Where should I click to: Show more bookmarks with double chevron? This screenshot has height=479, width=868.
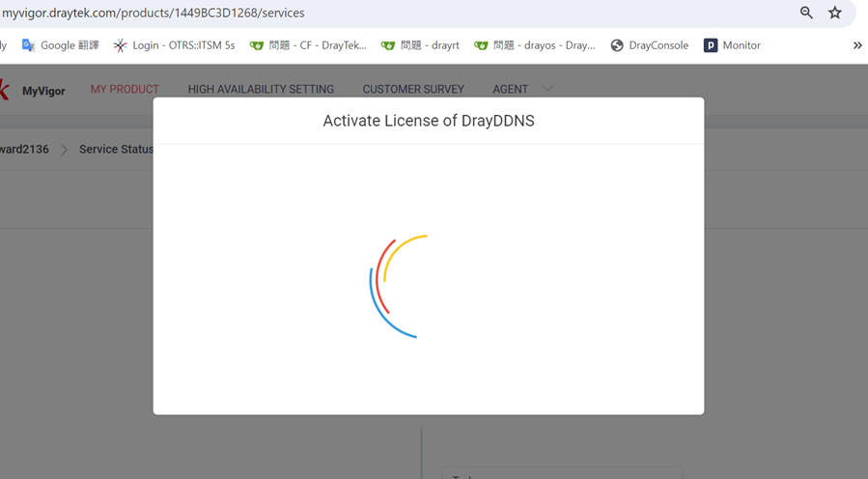click(857, 45)
